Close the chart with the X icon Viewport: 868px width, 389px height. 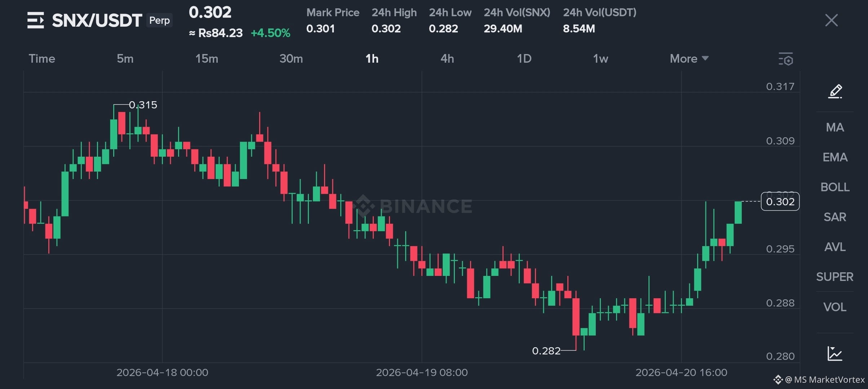point(831,20)
